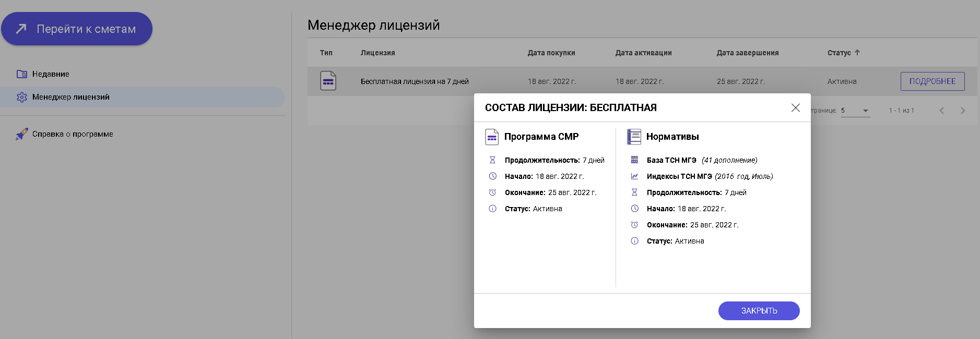Open rows-per-page dropdown showing 5
This screenshot has width=980, height=339.
click(x=855, y=111)
